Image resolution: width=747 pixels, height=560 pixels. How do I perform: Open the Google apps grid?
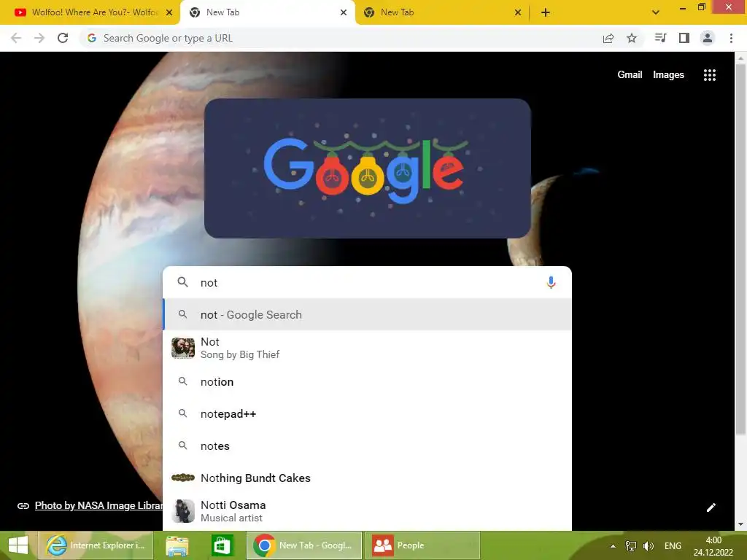(x=710, y=75)
